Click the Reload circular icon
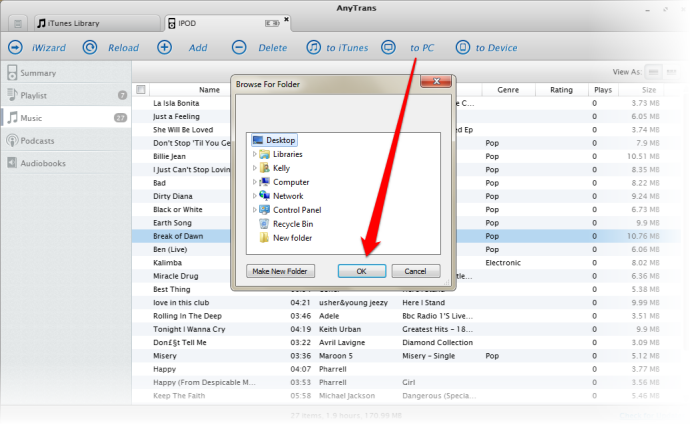This screenshot has height=424, width=690. click(x=90, y=47)
